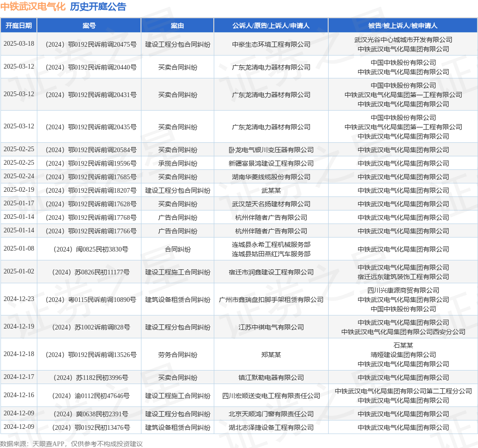The image size is (478, 448).
Task: Click 承揽合同纠纷 cause cell
Action: coord(177,163)
